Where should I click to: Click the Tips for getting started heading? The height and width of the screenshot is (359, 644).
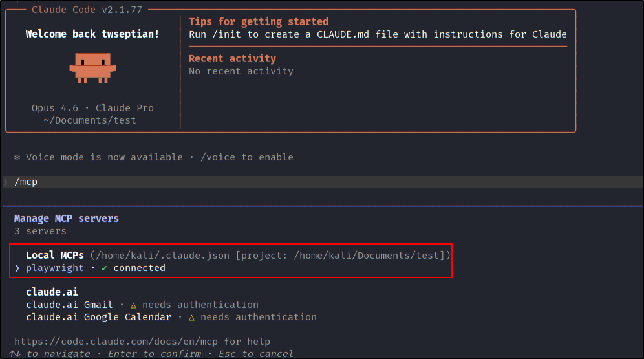pos(258,21)
